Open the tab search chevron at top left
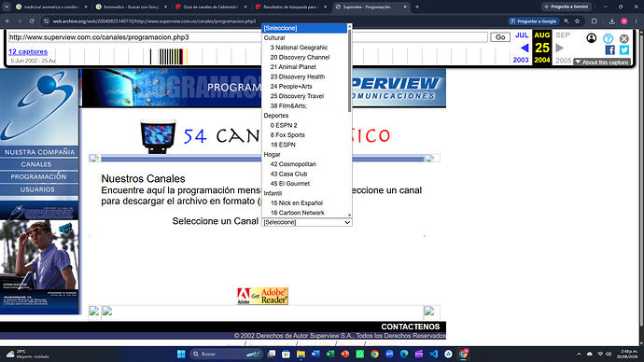Image resolution: width=644 pixels, height=362 pixels. 7,7
